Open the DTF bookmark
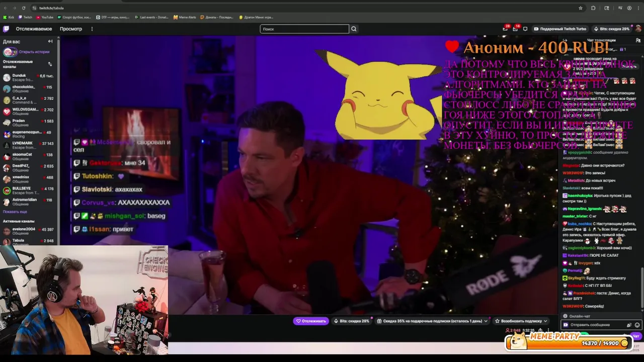644x362 pixels. [x=113, y=17]
